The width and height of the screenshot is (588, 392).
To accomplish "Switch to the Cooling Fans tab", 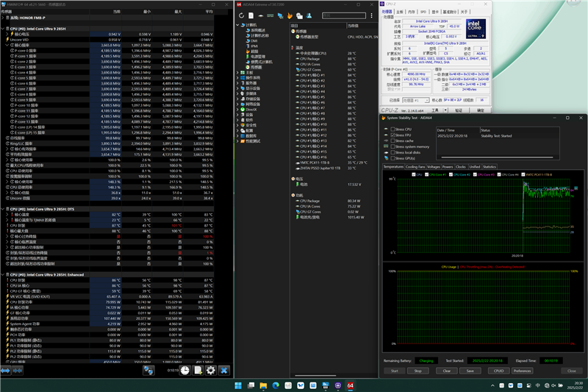I will pyautogui.click(x=415, y=167).
